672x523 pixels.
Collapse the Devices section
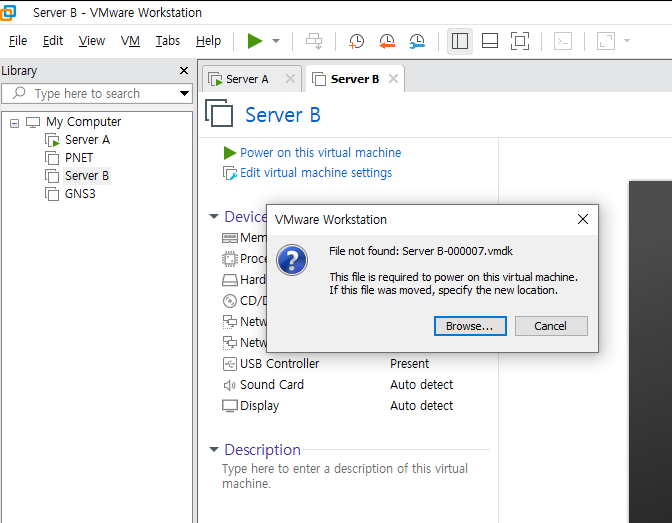coord(213,216)
